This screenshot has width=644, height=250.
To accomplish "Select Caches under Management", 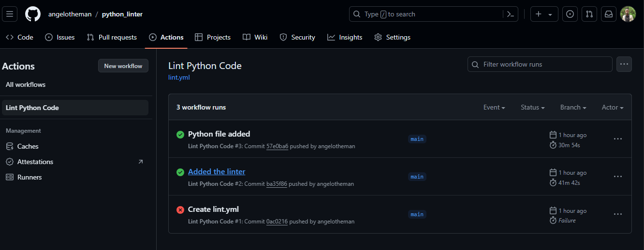I will tap(28, 146).
